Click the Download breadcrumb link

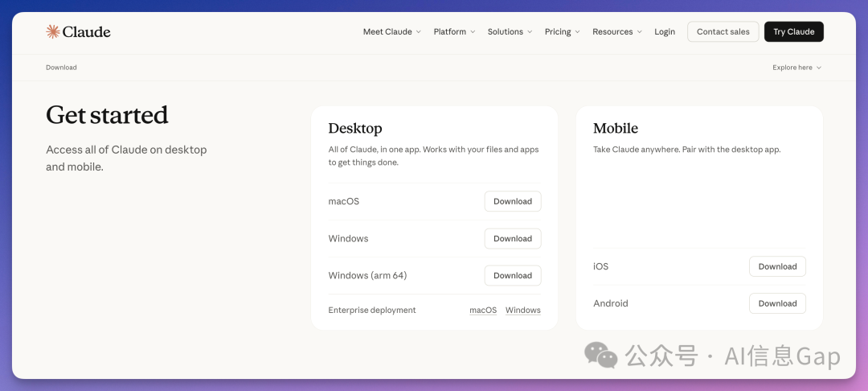pyautogui.click(x=61, y=68)
